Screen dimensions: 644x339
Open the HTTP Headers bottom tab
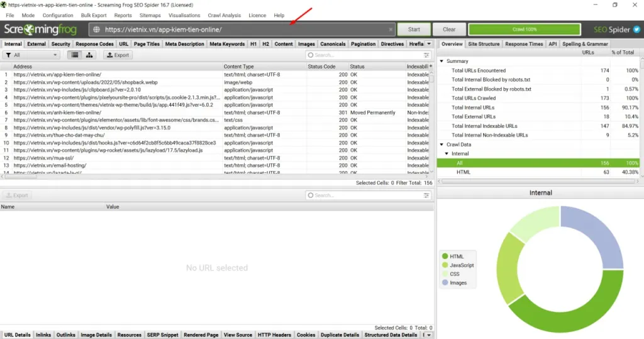click(274, 335)
